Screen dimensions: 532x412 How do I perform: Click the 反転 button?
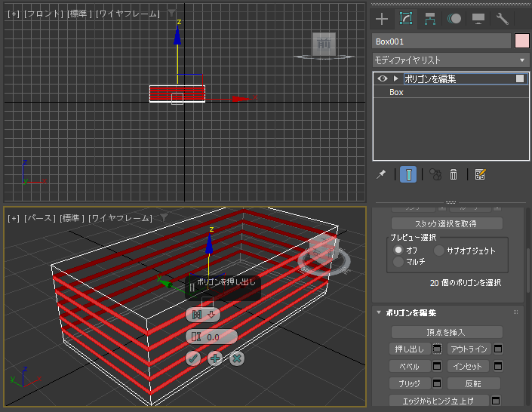coord(474,383)
